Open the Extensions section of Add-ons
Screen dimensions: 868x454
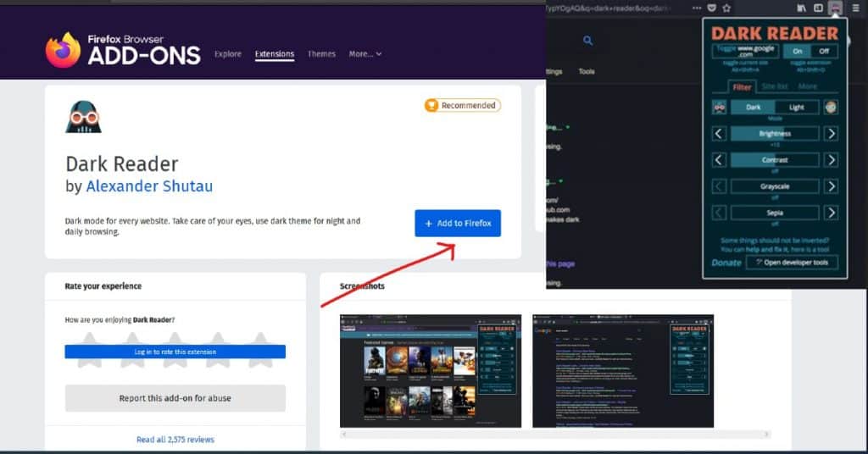(275, 54)
